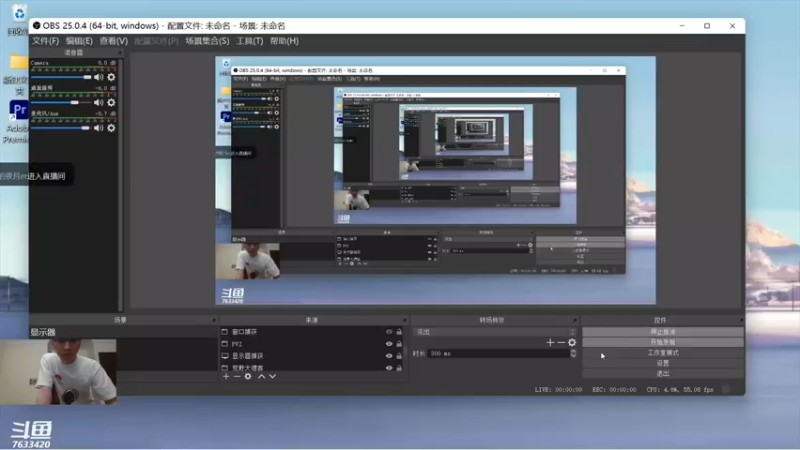Screen dimensions: 800x450
Task: Select the 窗口捕获 source row
Action: tap(312, 332)
